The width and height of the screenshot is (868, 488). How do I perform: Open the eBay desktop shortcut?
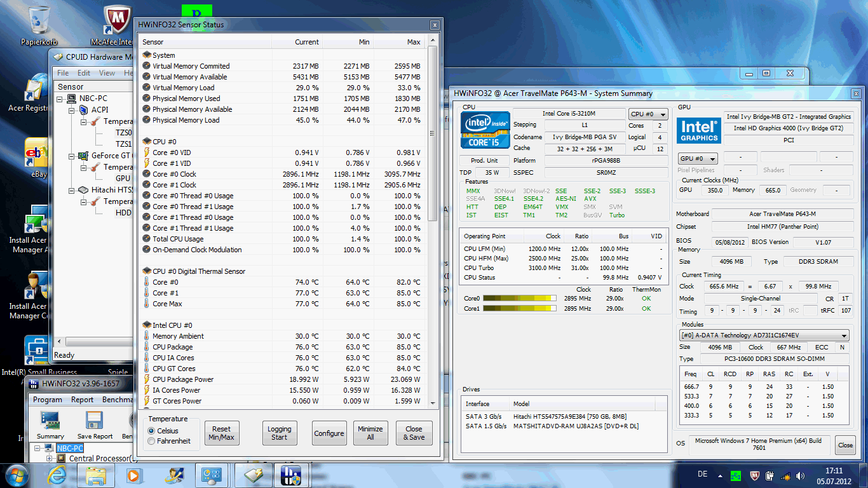(x=36, y=158)
